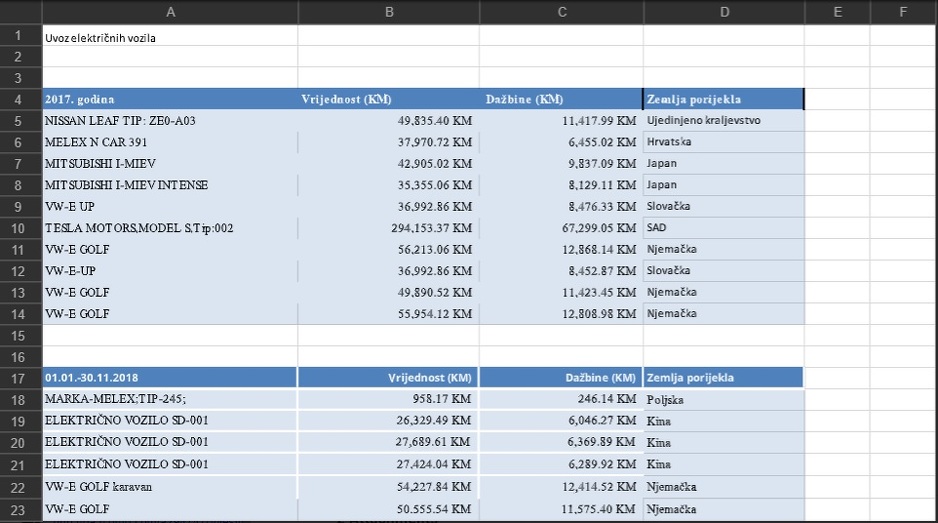Click the 'Hrvatska' country cell
Screen dimensions: 938x523
[x=724, y=142]
